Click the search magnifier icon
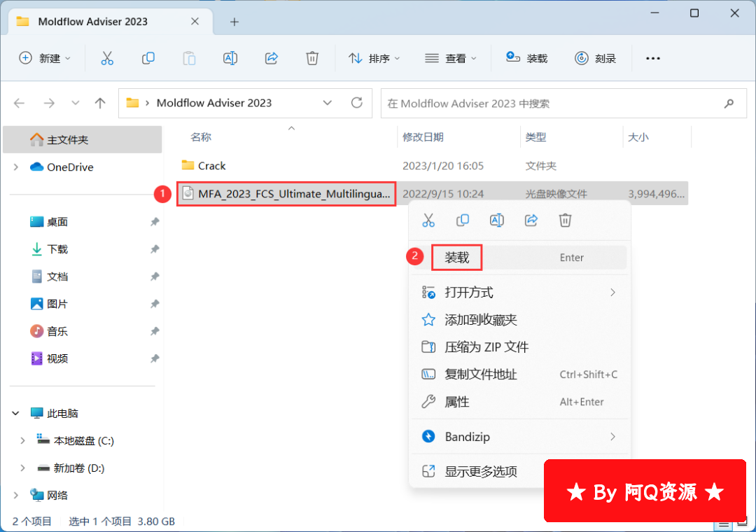 [729, 103]
